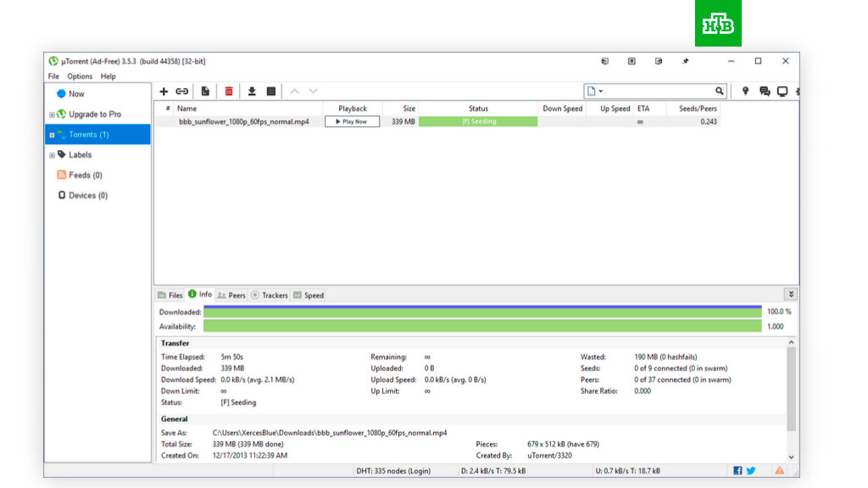This screenshot has width=868, height=488.
Task: Click the Playback column header
Action: click(x=353, y=108)
